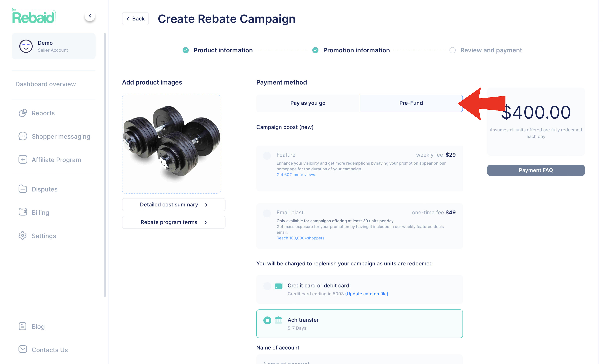Expand the Rebate program terms

174,222
